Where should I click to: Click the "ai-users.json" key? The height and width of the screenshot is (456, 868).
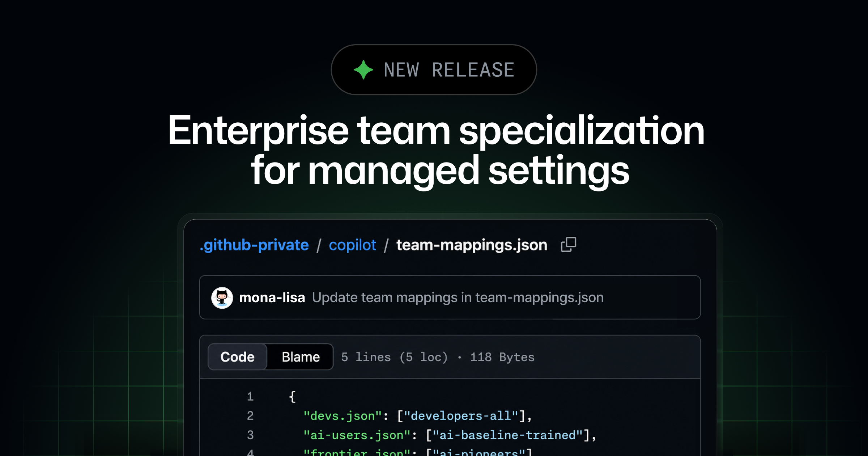tap(357, 435)
